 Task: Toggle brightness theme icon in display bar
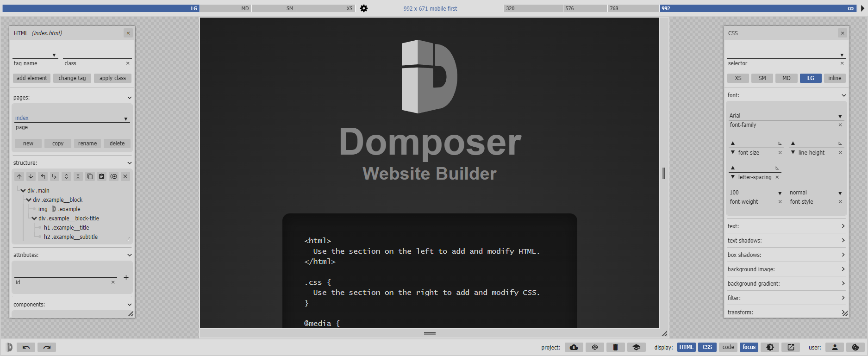(770, 347)
